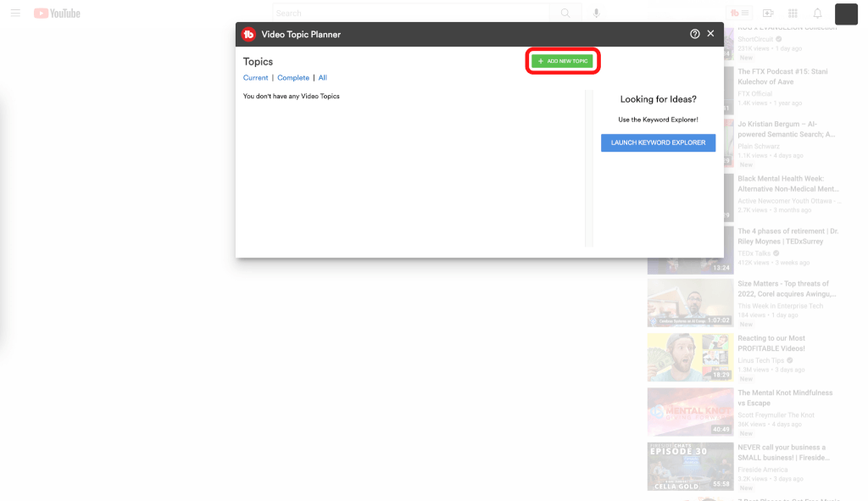868x501 pixels.
Task: Start voice search with microphone icon
Action: pyautogui.click(x=597, y=14)
